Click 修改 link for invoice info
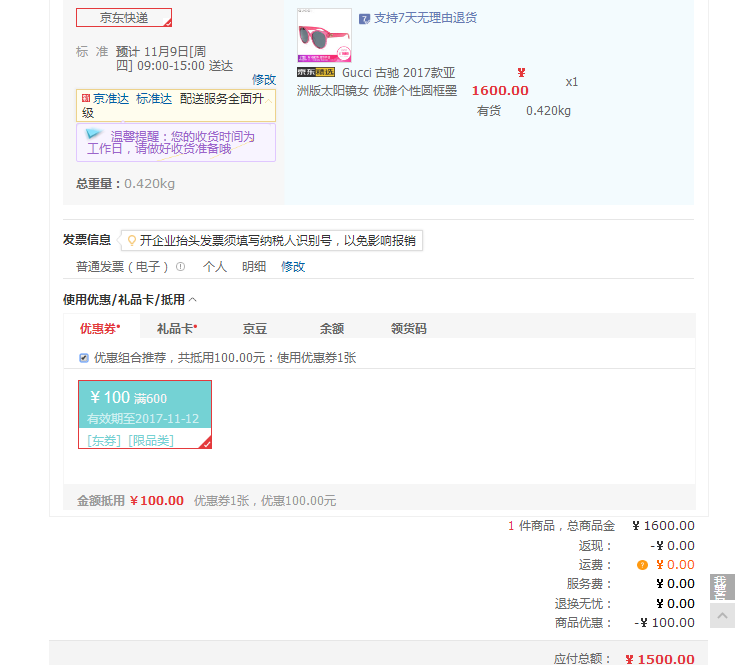This screenshot has height=665, width=747. tap(293, 266)
